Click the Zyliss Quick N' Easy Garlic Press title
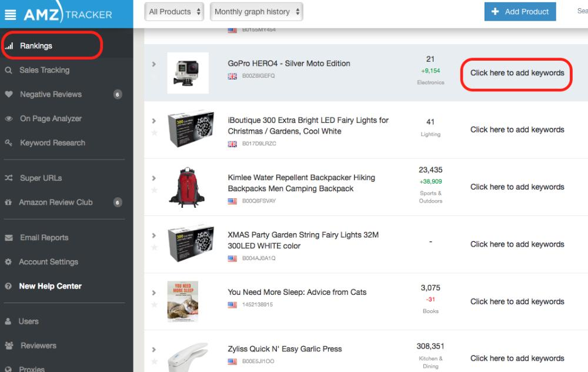Image resolution: width=588 pixels, height=372 pixels. 285,349
